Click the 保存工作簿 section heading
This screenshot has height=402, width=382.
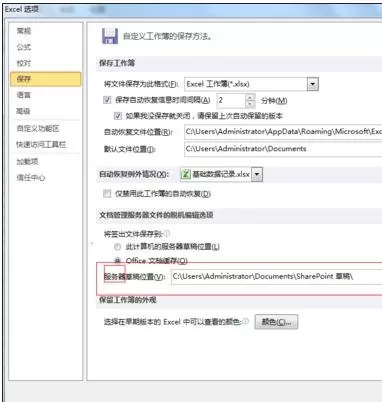click(x=117, y=63)
